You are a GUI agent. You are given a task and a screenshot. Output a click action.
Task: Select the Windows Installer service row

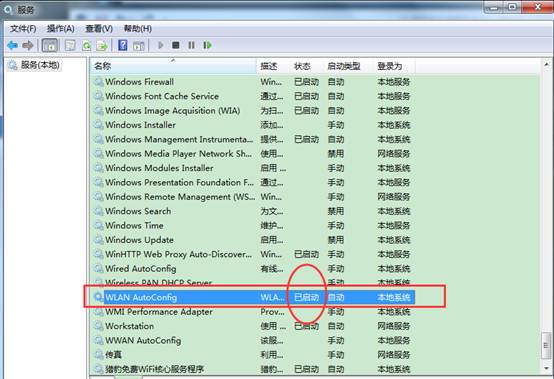[x=254, y=125]
